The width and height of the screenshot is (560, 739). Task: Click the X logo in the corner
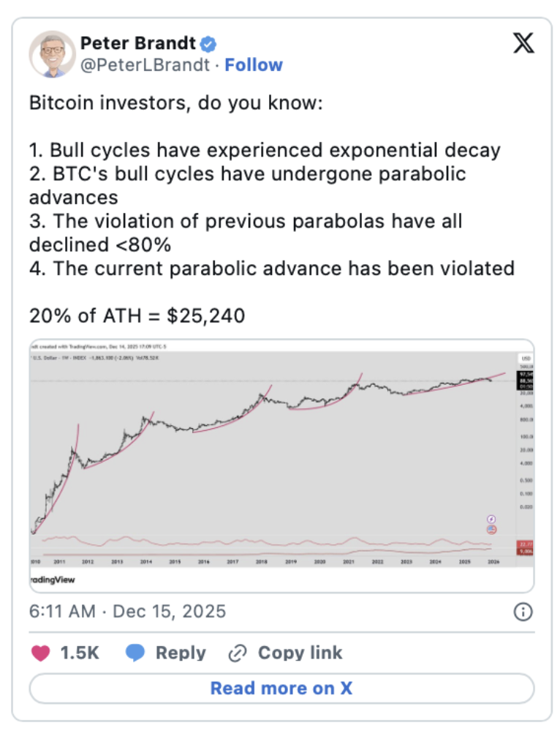523,44
